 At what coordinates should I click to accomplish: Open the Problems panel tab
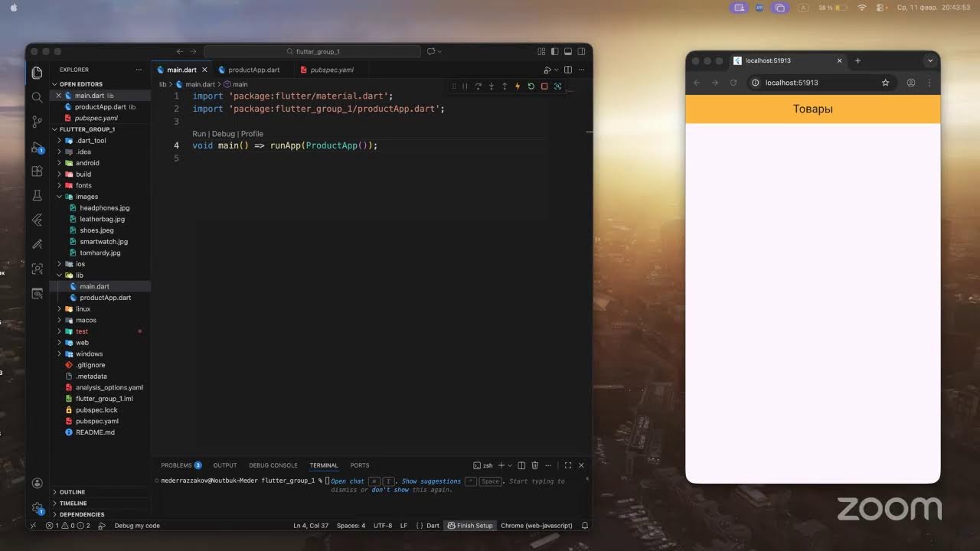(181, 465)
